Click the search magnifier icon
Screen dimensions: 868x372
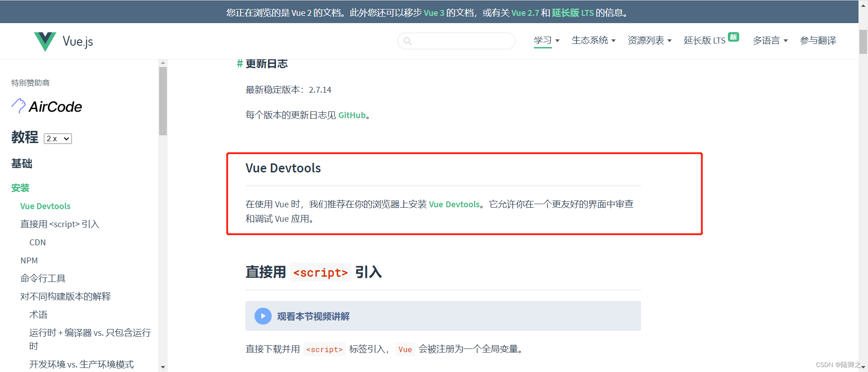tap(407, 41)
